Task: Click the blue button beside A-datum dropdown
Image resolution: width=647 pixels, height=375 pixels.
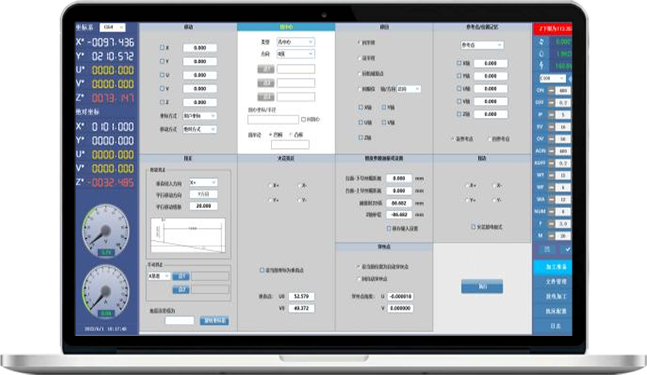Action: [181, 276]
